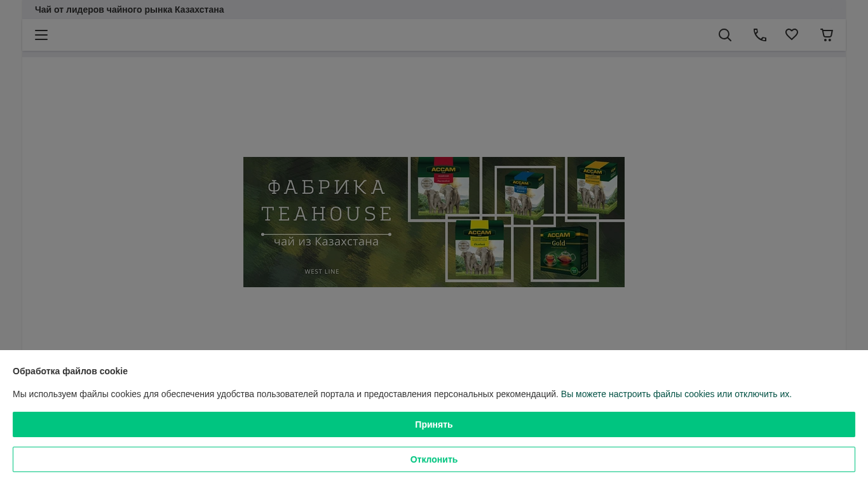The width and height of the screenshot is (868, 488).
Task: Decline cookies with Отклонить button
Action: tap(434, 459)
